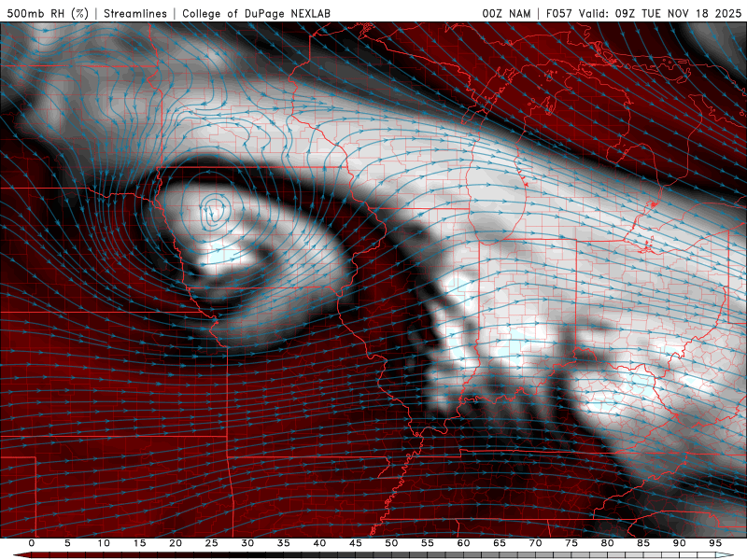This screenshot has height=560, width=747.
Task: Click the '55' colorbar label
Action: (428, 543)
